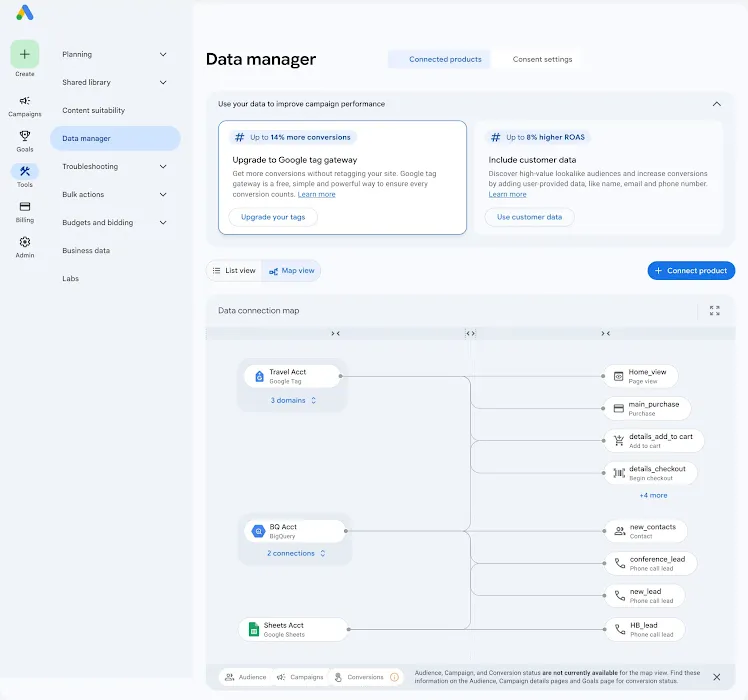Click the Use customer data button
The width and height of the screenshot is (748, 700).
click(530, 217)
